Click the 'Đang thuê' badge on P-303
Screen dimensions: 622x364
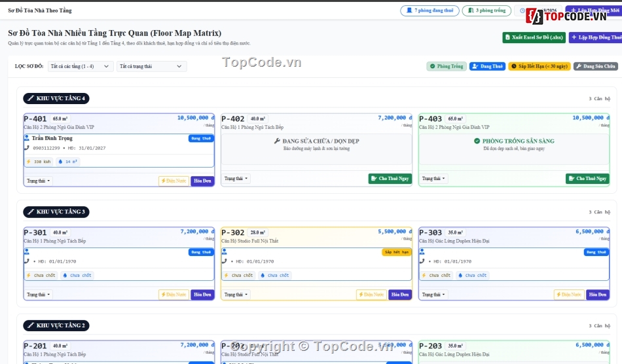click(x=596, y=252)
